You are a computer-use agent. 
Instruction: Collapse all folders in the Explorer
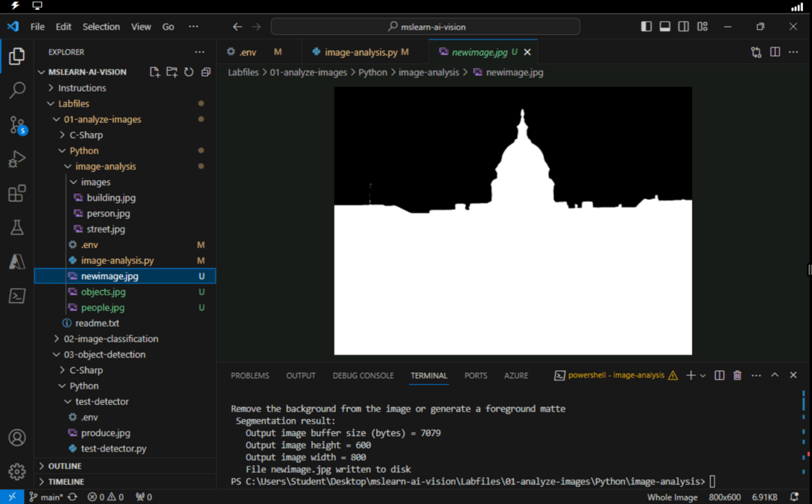(x=206, y=71)
